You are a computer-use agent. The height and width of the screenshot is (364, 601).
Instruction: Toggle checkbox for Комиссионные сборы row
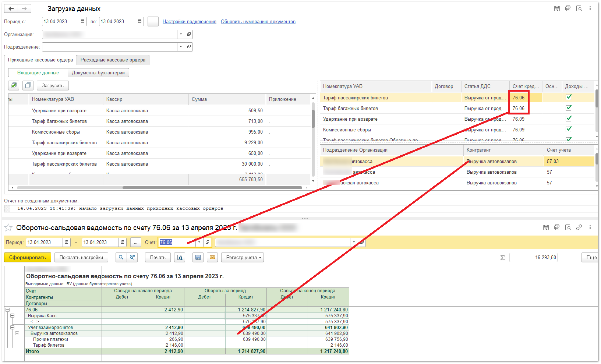(x=569, y=129)
